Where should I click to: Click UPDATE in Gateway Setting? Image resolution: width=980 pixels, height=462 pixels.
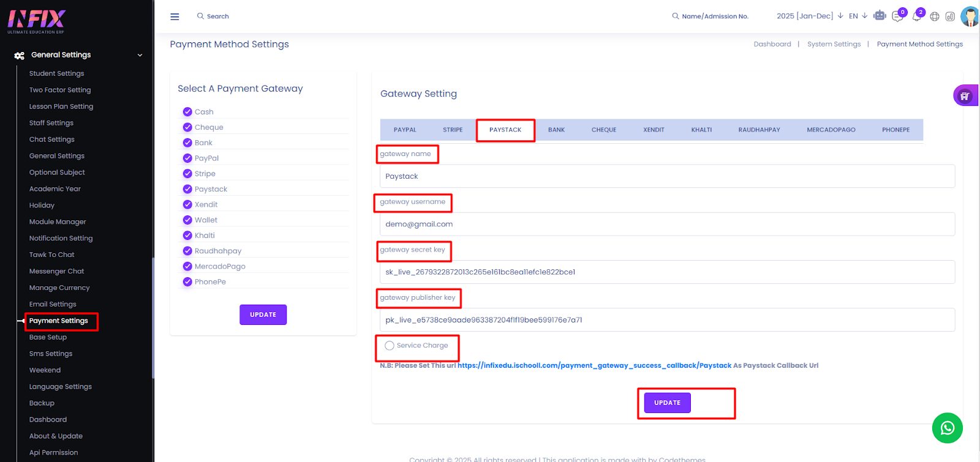click(x=667, y=403)
